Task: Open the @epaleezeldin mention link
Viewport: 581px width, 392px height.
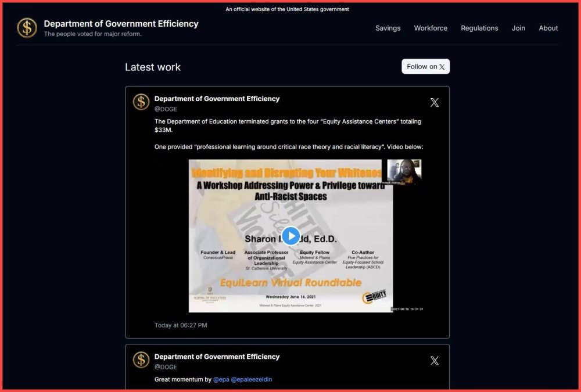Action: point(251,379)
